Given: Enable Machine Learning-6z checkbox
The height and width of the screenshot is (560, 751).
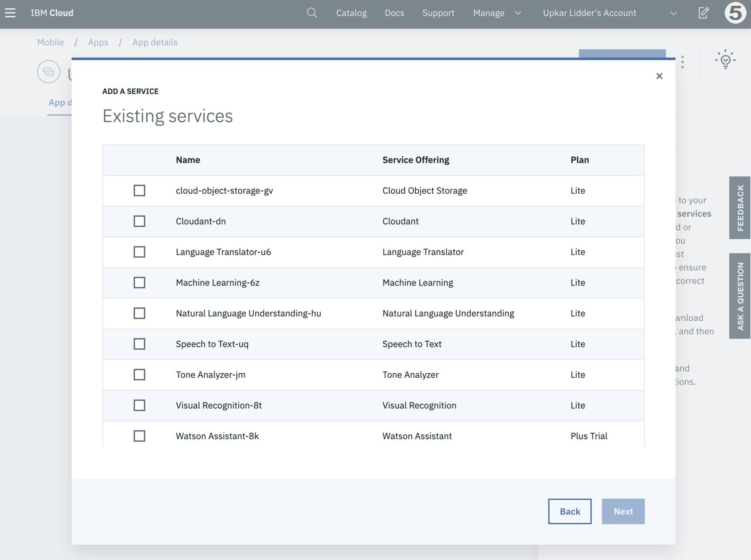Looking at the screenshot, I should pos(139,282).
